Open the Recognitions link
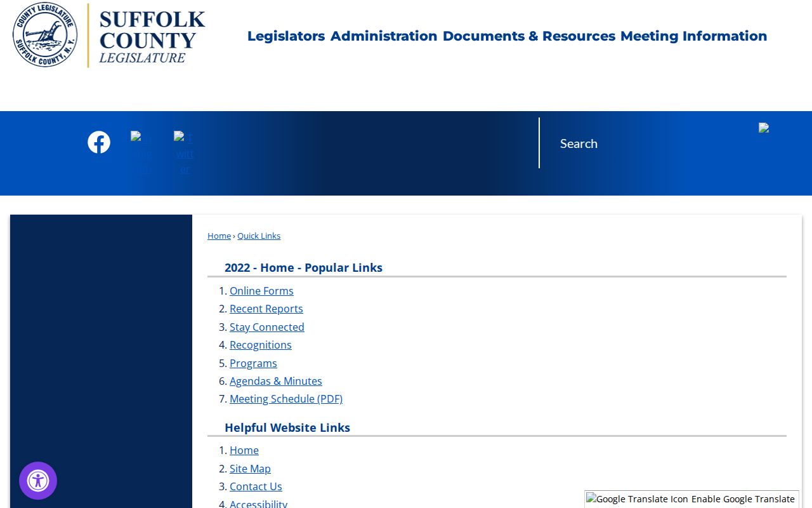The width and height of the screenshot is (812, 508). (x=261, y=345)
